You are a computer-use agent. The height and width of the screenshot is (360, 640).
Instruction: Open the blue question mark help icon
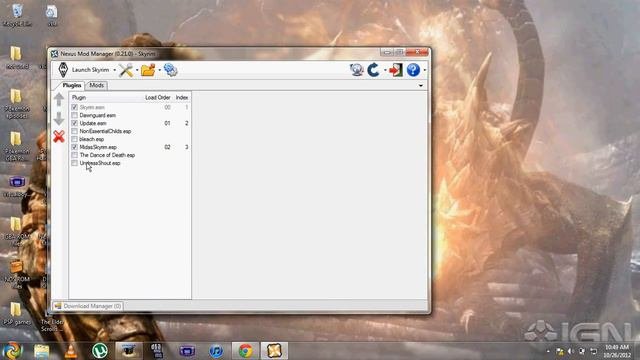[413, 70]
